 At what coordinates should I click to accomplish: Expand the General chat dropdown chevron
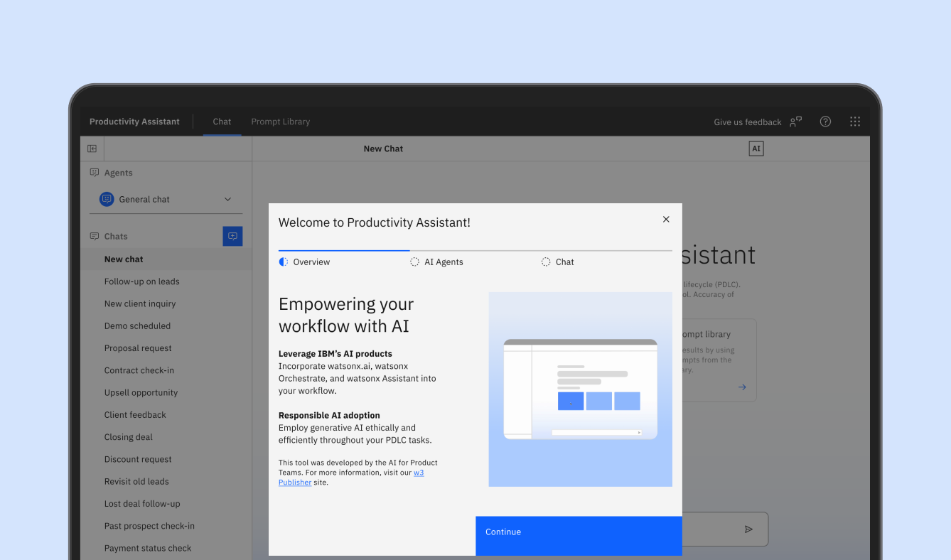tap(227, 200)
